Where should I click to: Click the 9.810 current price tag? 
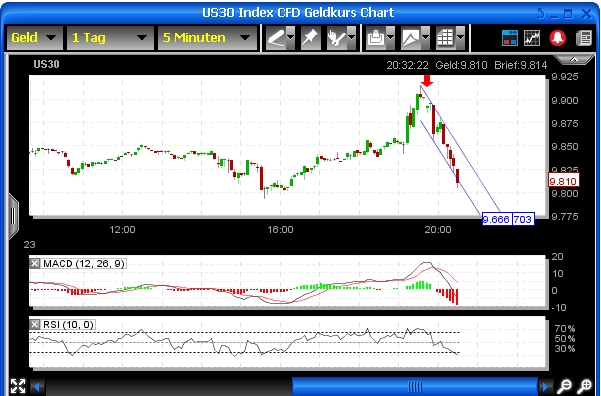563,181
